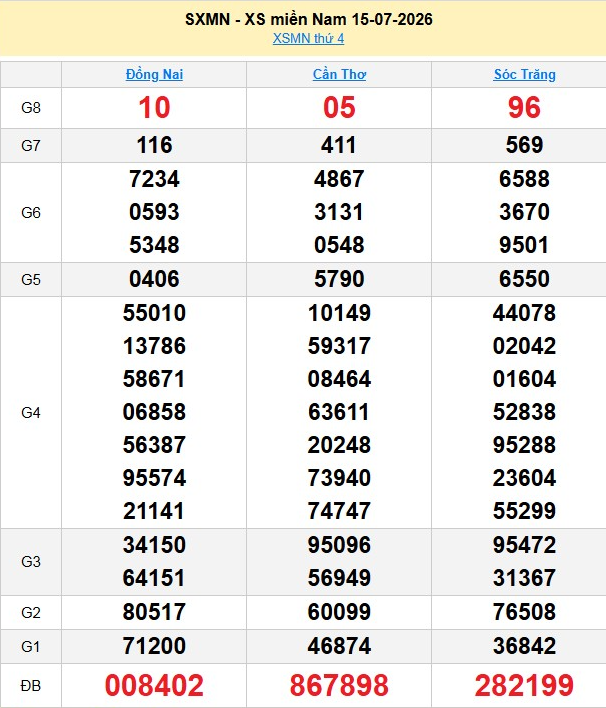This screenshot has width=606, height=708.
Task: Click the ĐB row label
Action: 31,686
